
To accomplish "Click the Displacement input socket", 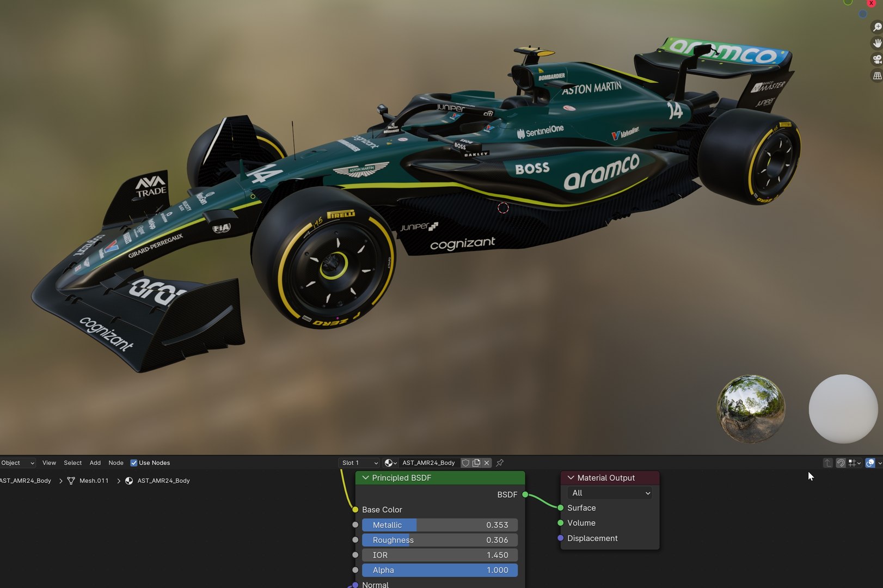I will [561, 538].
